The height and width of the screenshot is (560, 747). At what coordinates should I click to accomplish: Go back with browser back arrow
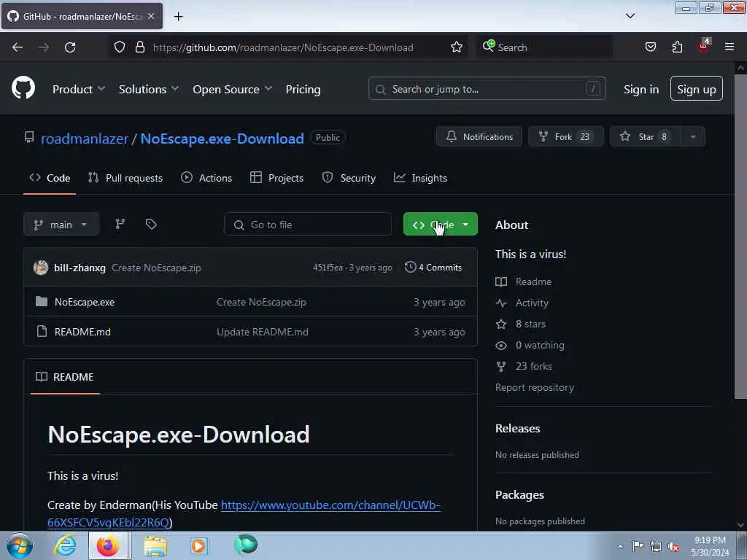click(18, 47)
